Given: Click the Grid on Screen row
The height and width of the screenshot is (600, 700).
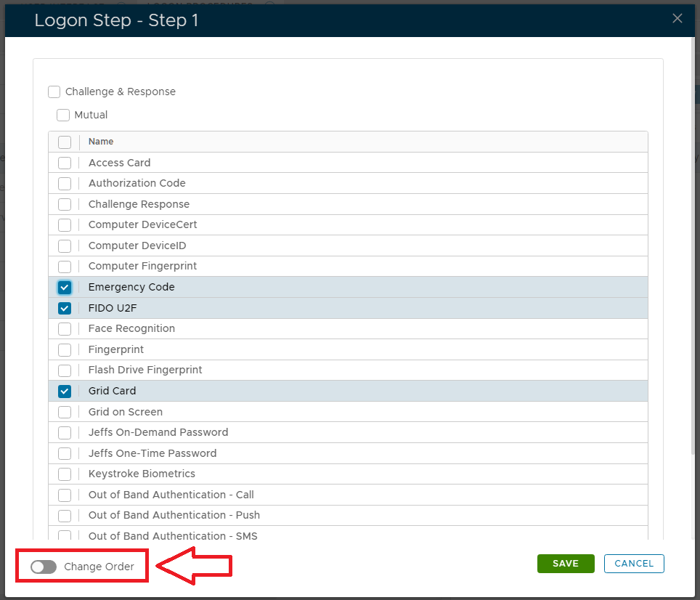Looking at the screenshot, I should pos(126,412).
